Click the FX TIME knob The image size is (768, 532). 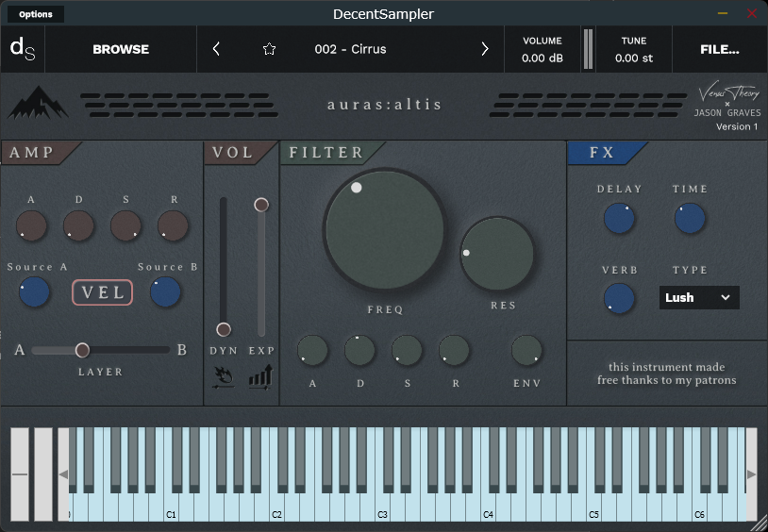690,219
